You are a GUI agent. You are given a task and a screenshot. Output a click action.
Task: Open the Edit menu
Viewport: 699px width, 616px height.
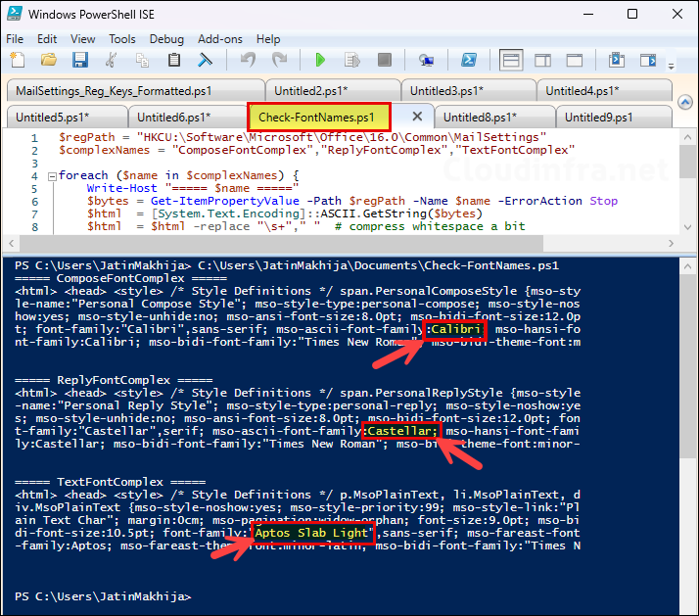click(x=47, y=39)
